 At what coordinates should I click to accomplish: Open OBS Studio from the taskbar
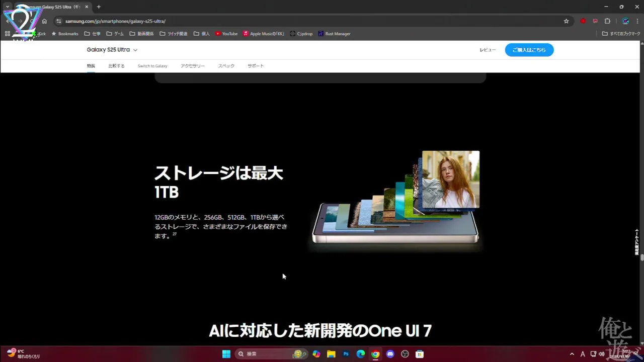coord(405,354)
